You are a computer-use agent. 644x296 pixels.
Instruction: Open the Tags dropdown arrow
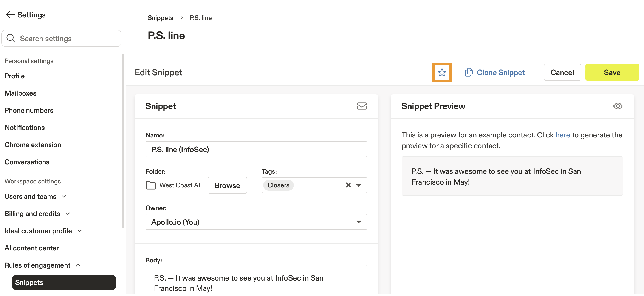tap(359, 185)
